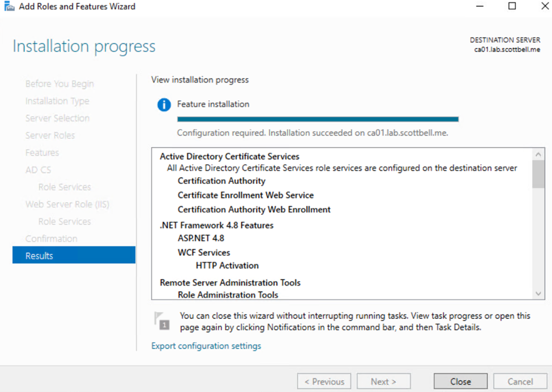Click the scroll up arrow in results list

[x=538, y=154]
